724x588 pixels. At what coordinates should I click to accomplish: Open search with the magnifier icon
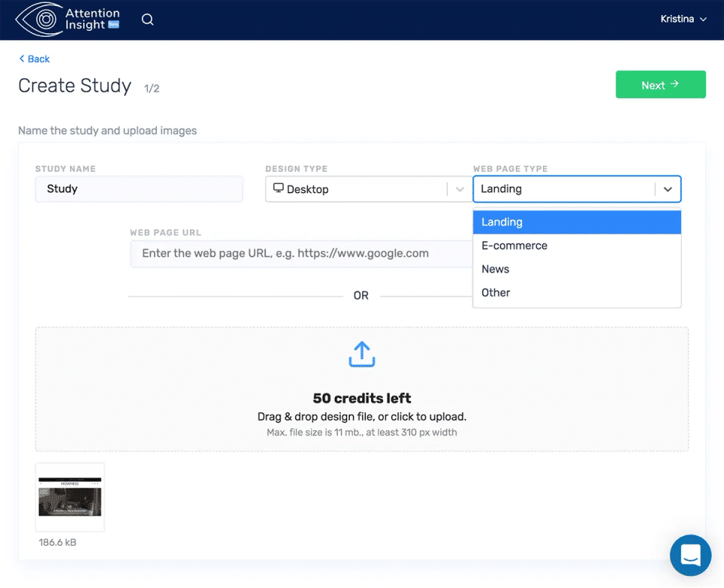147,20
